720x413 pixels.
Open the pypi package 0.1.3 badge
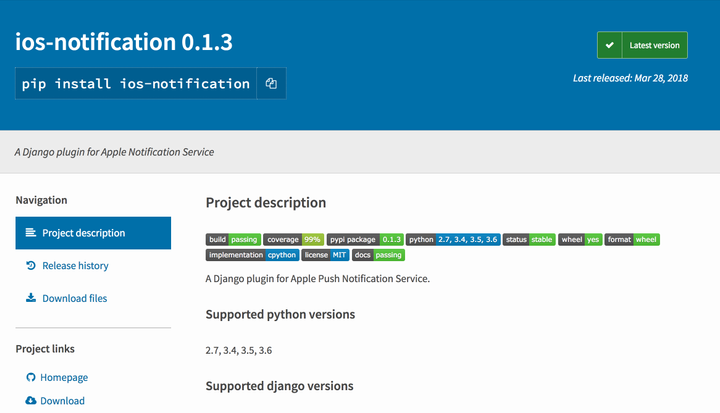coord(365,239)
